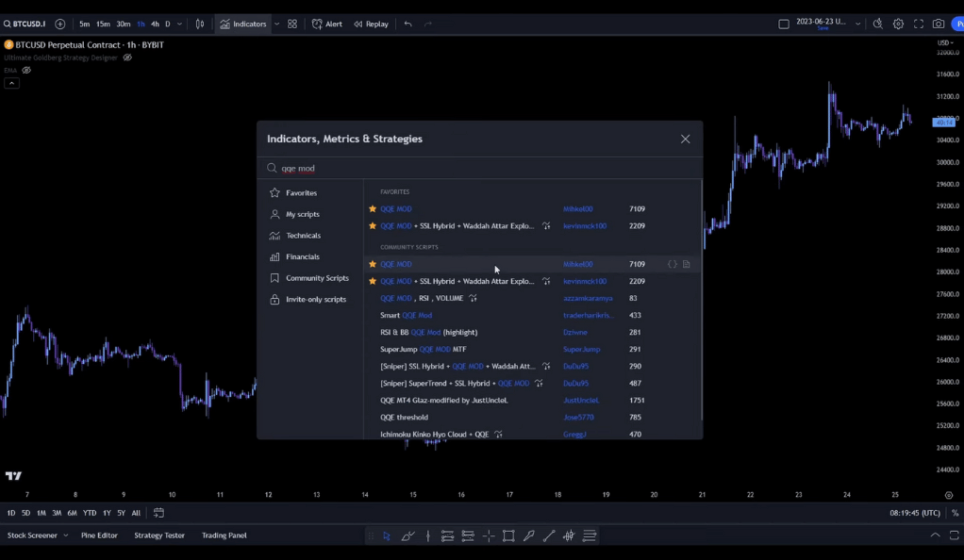Viewport: 964px width, 560px height.
Task: Toggle visibility of the EMA indicator
Action: [26, 70]
